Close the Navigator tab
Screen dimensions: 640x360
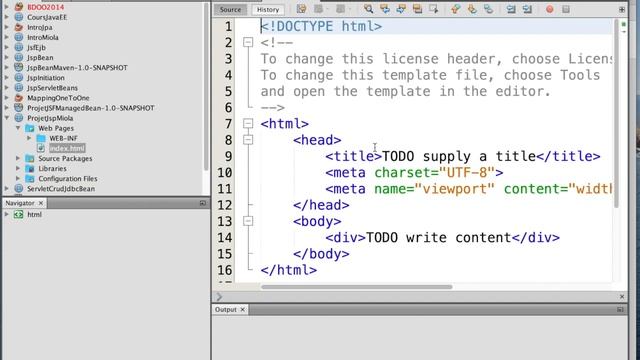(x=41, y=203)
